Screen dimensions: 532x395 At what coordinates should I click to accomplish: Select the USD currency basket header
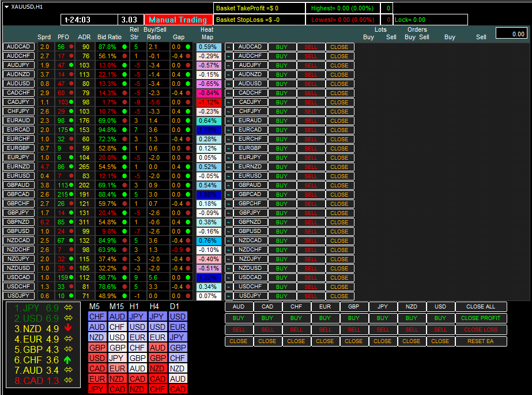click(x=440, y=306)
